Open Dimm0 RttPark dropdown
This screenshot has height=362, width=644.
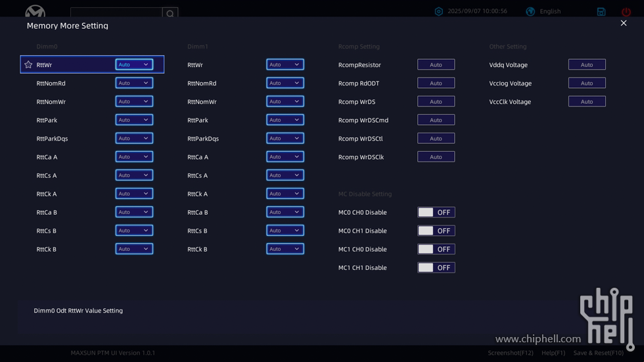(x=134, y=120)
